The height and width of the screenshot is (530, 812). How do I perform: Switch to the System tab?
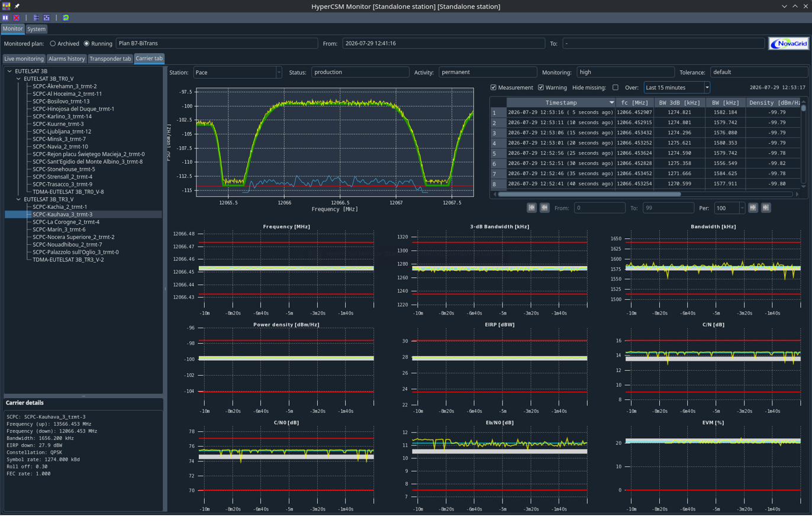(x=36, y=29)
